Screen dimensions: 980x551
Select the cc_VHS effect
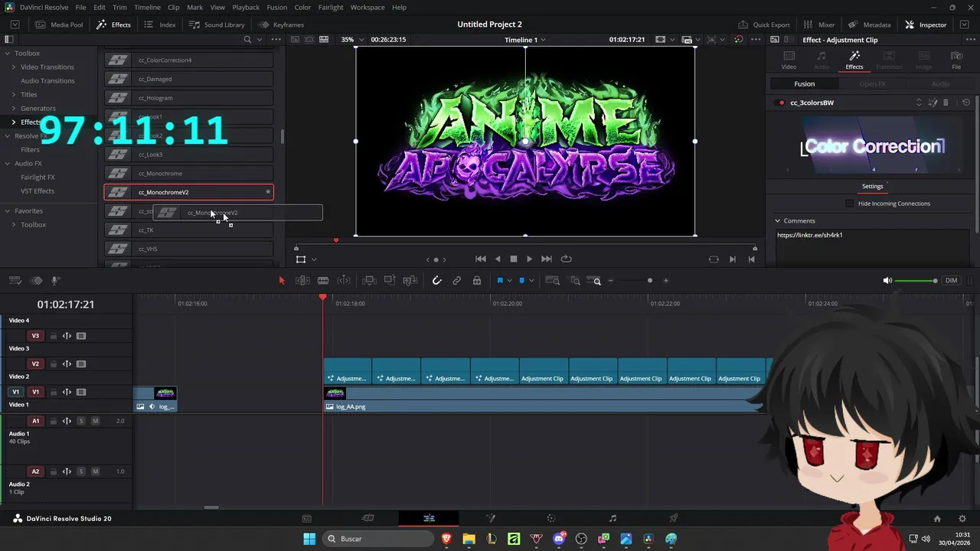pos(188,249)
